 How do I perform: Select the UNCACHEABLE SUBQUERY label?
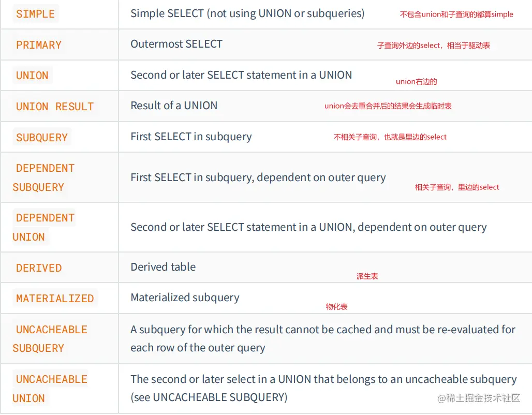pos(51,339)
